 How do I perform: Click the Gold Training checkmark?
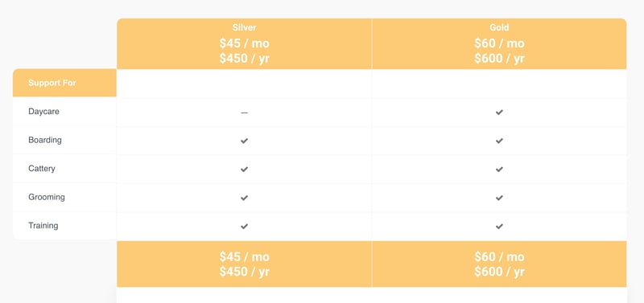[x=499, y=226]
